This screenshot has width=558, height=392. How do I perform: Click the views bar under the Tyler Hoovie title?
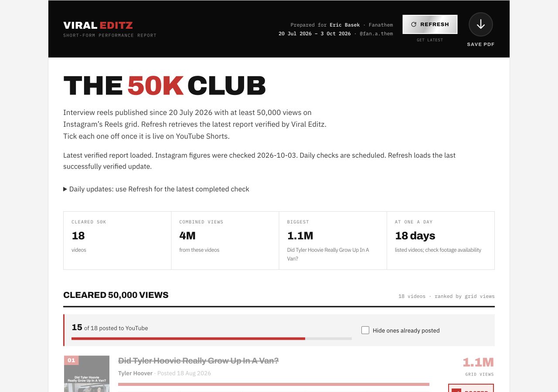274,384
